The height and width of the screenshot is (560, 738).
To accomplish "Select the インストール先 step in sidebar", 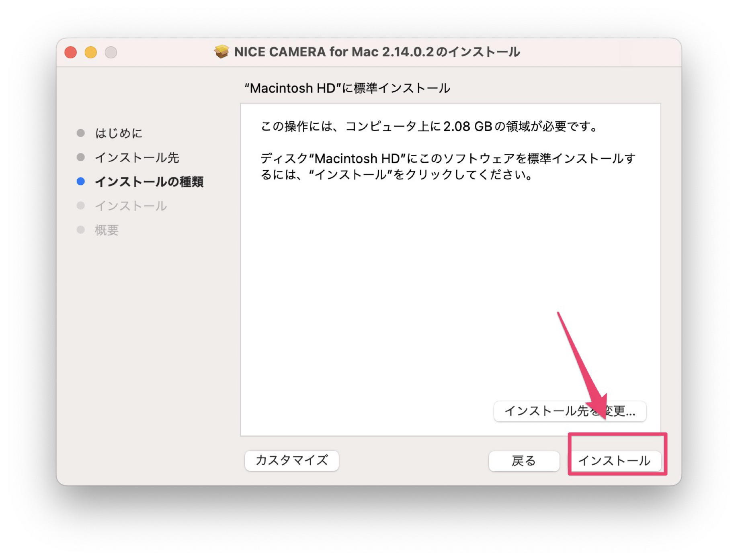I will (137, 157).
